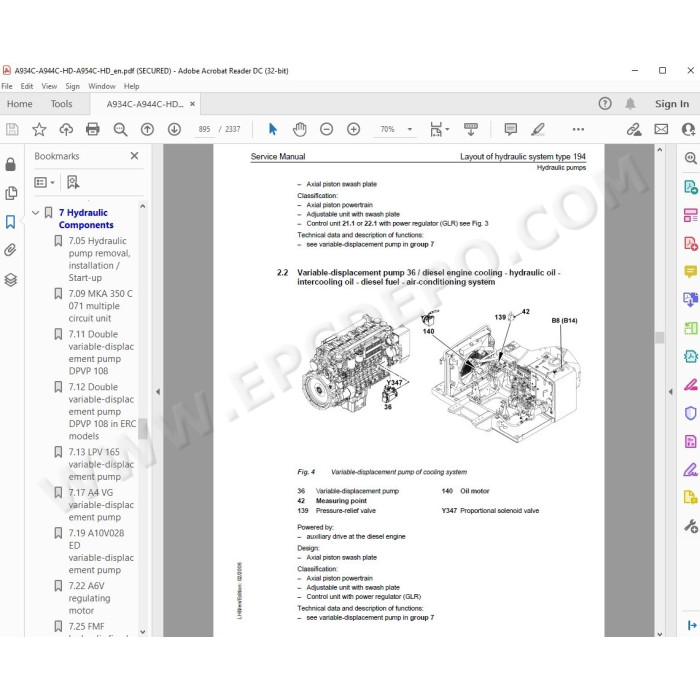Collapse the left navigation pane arrow
The width and height of the screenshot is (700, 700).
158,392
